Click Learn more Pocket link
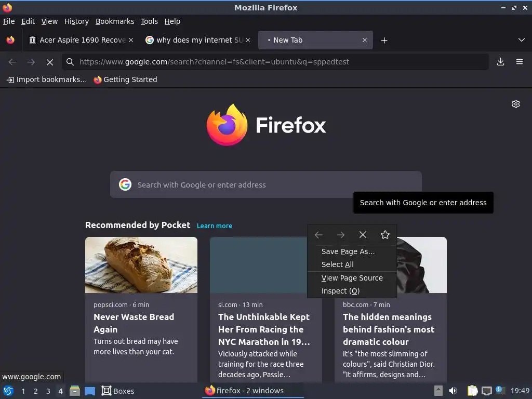 pos(215,225)
